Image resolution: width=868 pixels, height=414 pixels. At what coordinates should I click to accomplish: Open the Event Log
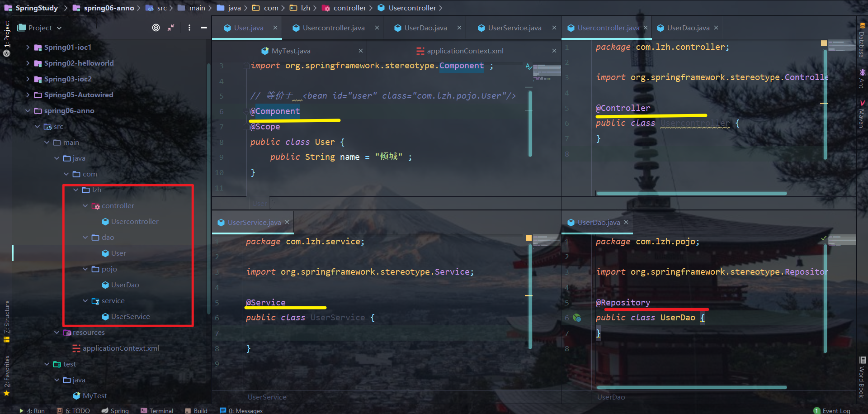click(x=832, y=410)
